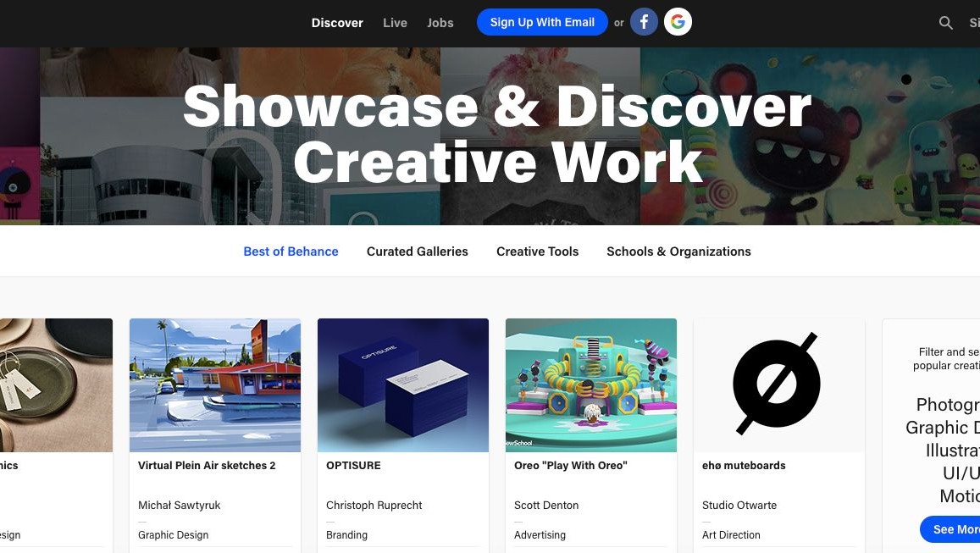Open the ceramics plates project thumbnail
The width and height of the screenshot is (980, 553).
pos(56,385)
